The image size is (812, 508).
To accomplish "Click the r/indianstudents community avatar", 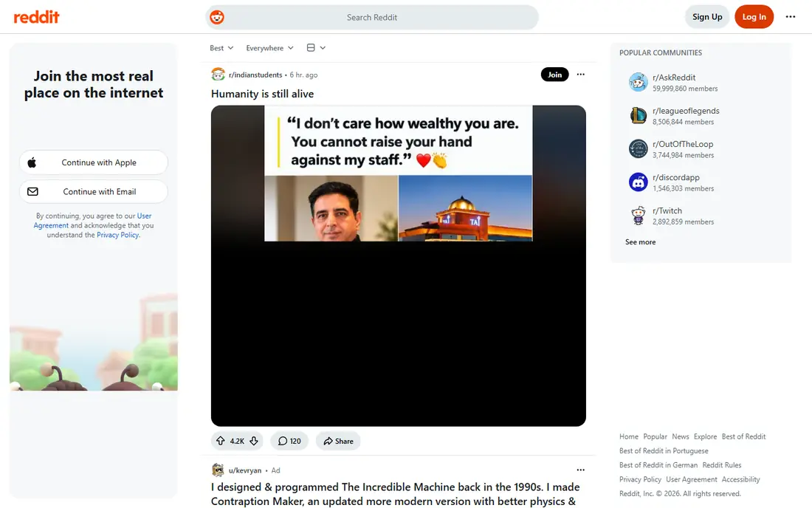I will [218, 75].
